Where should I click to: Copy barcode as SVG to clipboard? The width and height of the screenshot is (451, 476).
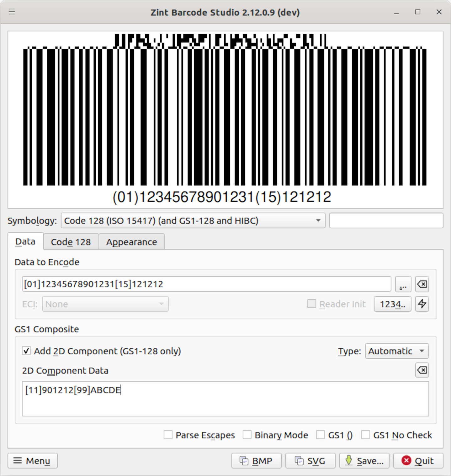[x=310, y=461]
